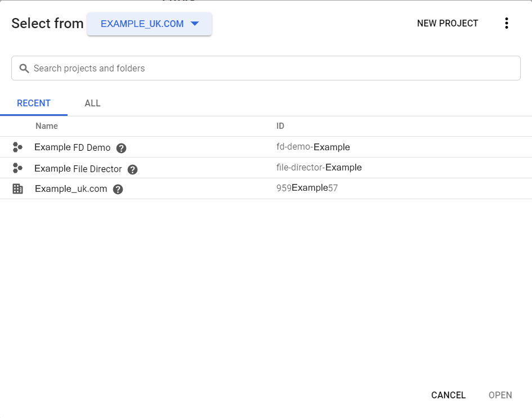Focus the Search projects and folders field
532x418 pixels.
pyautogui.click(x=270, y=69)
